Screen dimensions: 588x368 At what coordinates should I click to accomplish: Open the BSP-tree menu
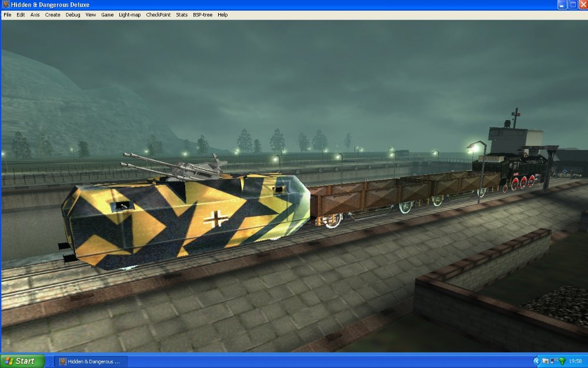[x=202, y=15]
